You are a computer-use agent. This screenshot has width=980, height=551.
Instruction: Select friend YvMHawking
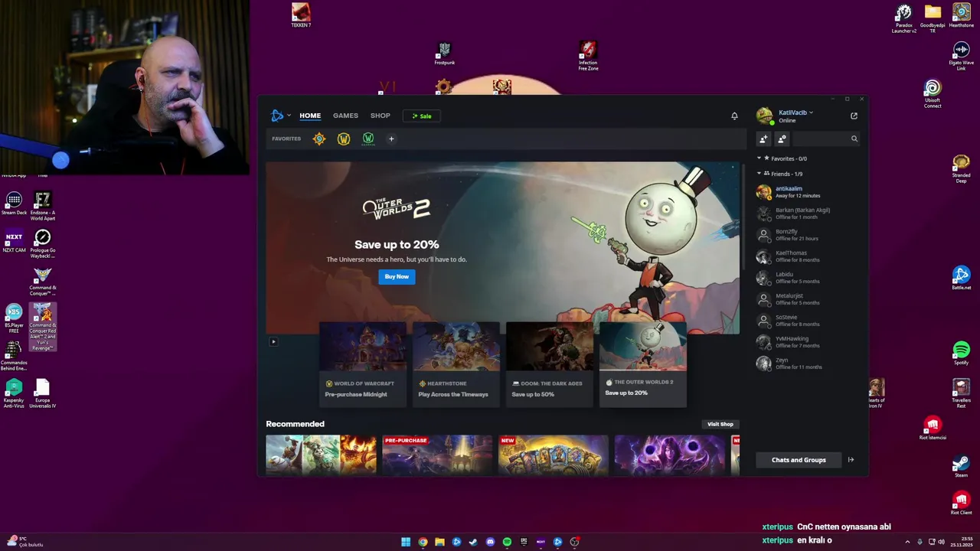(808, 342)
